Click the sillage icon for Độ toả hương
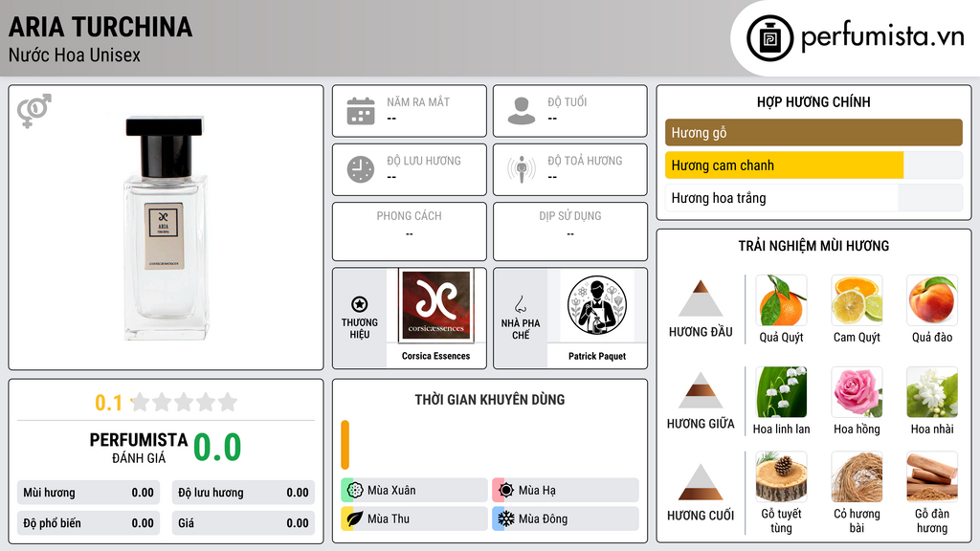The height and width of the screenshot is (551, 980). tap(522, 169)
